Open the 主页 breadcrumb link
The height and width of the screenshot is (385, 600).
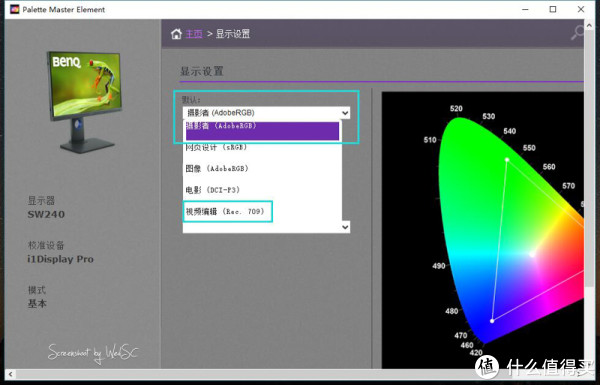point(194,34)
